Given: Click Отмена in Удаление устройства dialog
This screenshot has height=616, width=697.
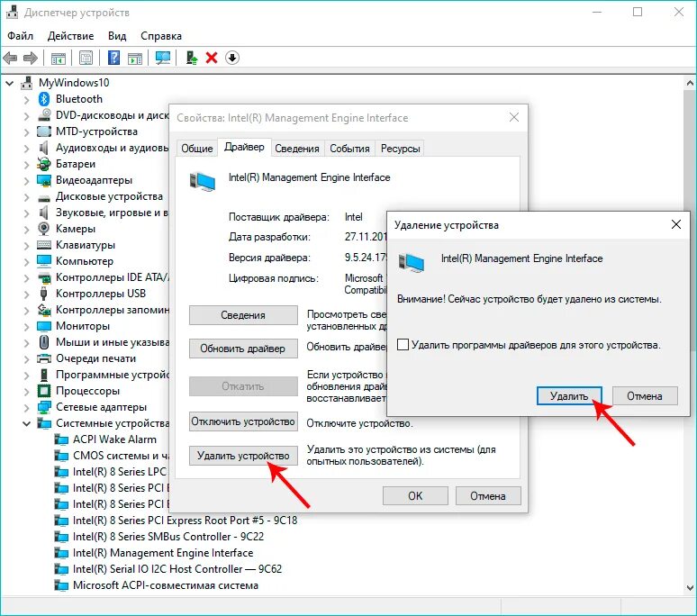Looking at the screenshot, I should [645, 396].
